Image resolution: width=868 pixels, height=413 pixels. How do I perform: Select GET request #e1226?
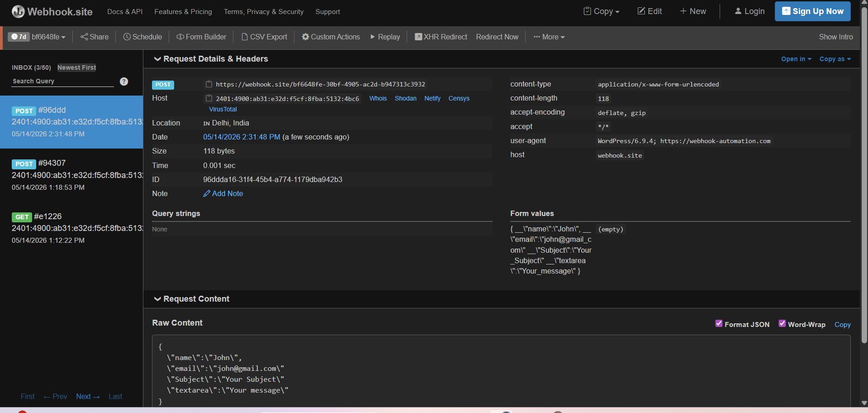click(x=71, y=228)
